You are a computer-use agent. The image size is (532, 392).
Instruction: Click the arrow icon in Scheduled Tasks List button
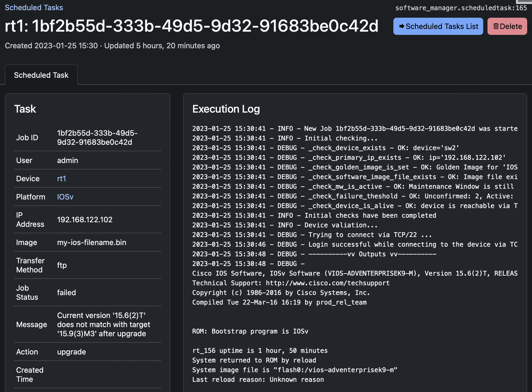coord(402,26)
